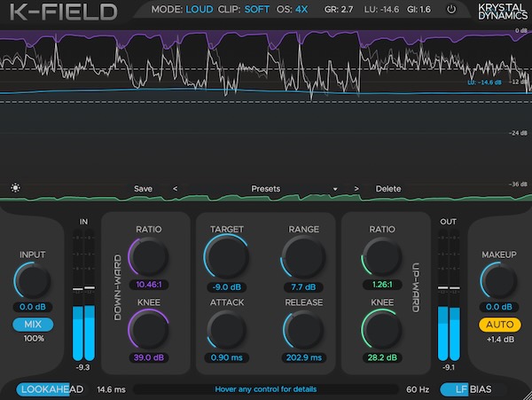Edit the release value 202.9 ms

point(303,357)
